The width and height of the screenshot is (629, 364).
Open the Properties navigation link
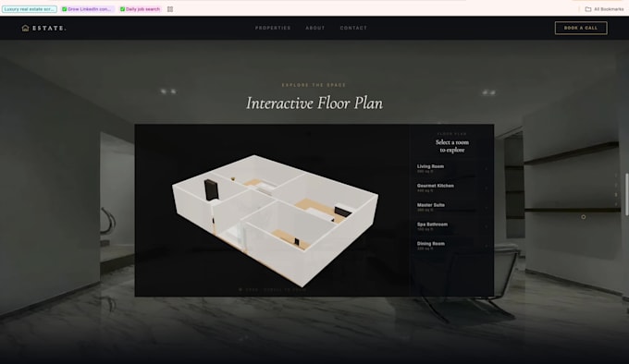[x=273, y=28]
